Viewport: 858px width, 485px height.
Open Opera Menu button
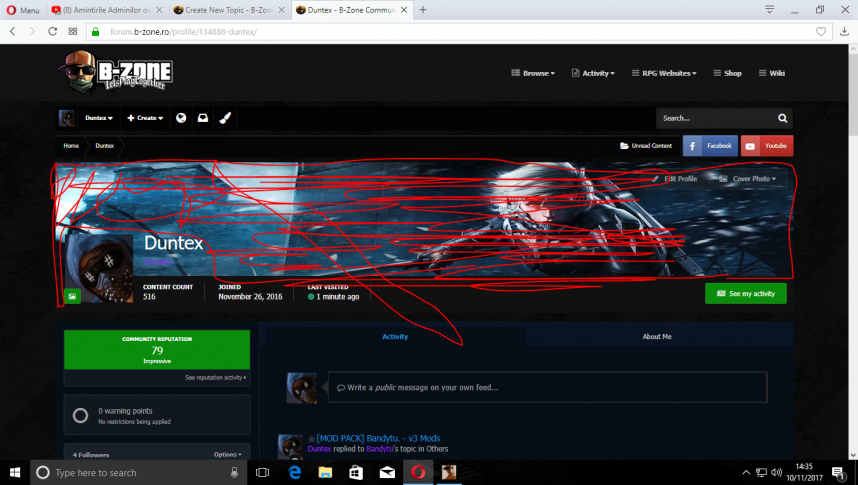pos(22,10)
